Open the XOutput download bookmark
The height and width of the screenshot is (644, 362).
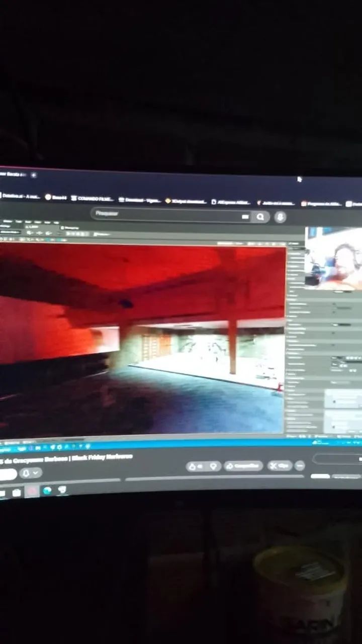pos(186,201)
